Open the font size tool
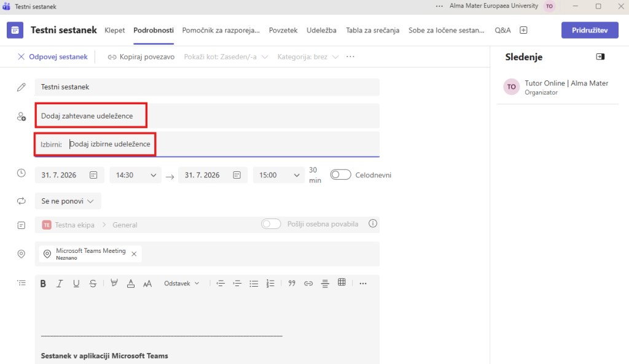The height and width of the screenshot is (364, 629). point(147,284)
